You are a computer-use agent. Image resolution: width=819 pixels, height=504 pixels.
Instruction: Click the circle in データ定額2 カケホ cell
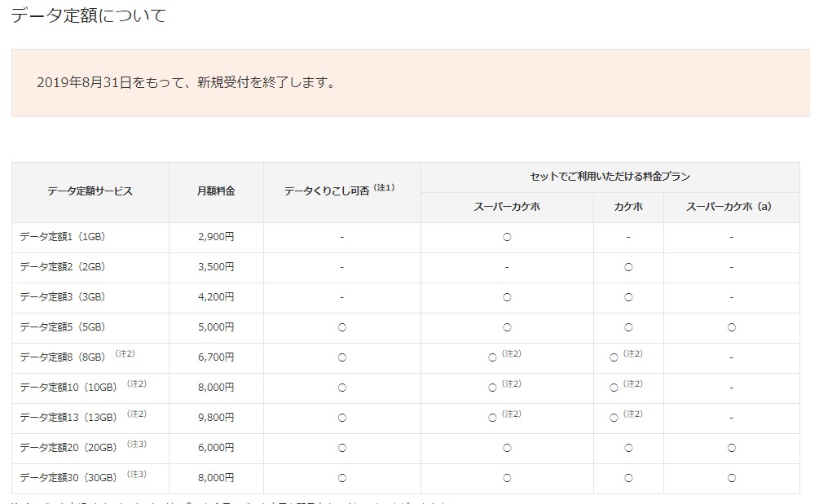coord(628,267)
